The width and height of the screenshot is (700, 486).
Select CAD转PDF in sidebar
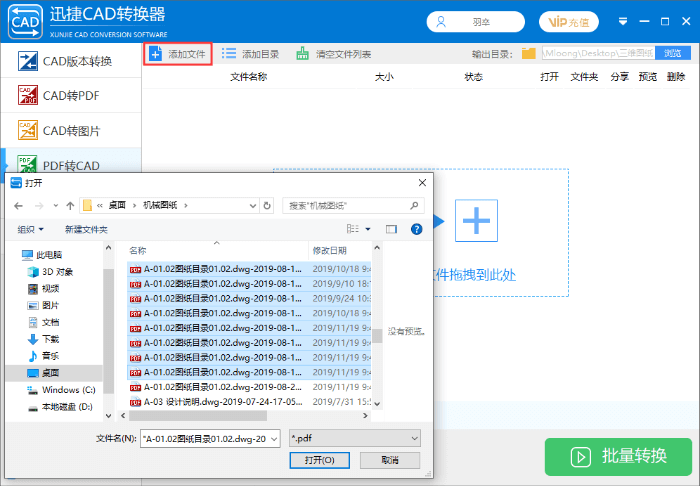click(71, 96)
